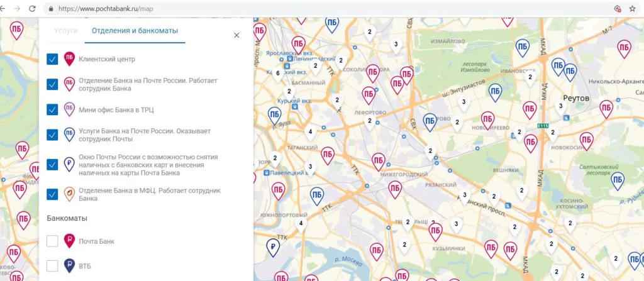Uncheck Отделение Банка на Почте России checkbox
This screenshot has height=281, width=644.
point(52,84)
